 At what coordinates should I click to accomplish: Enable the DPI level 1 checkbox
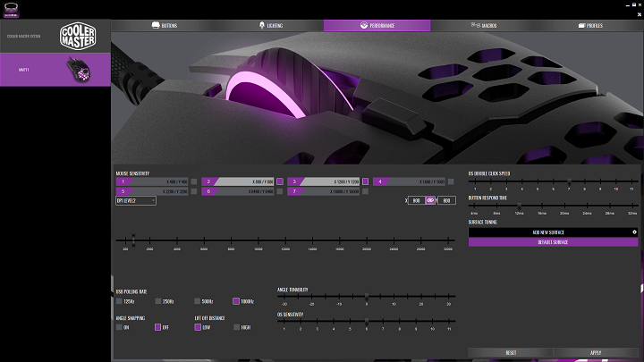(194, 181)
